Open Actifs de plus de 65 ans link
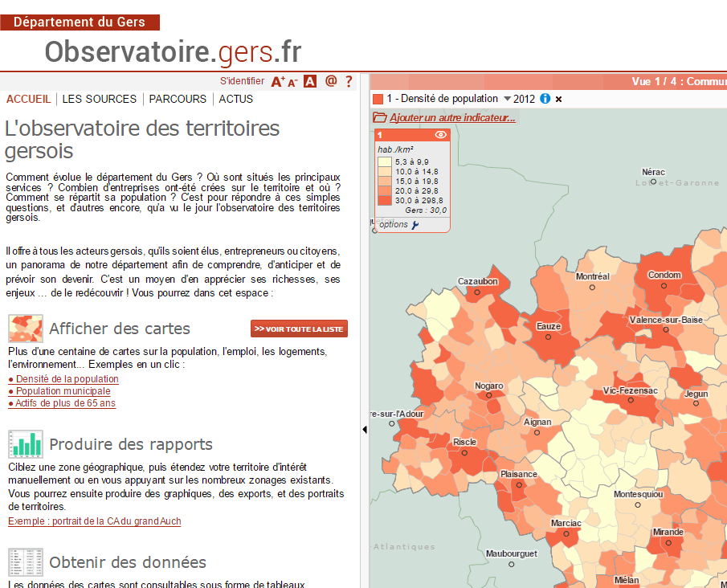The image size is (727, 588). point(62,403)
